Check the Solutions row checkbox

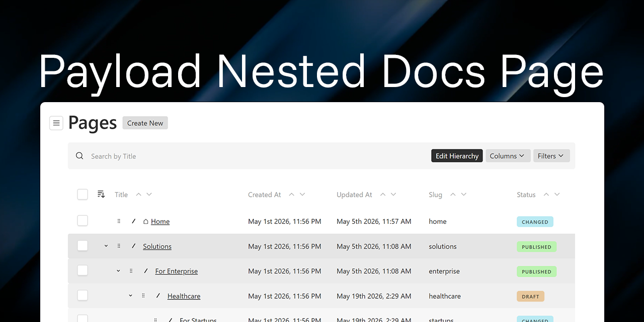coord(83,246)
